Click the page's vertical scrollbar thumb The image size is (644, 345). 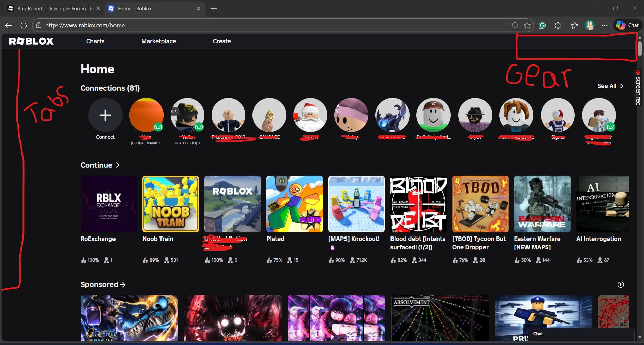[640, 48]
